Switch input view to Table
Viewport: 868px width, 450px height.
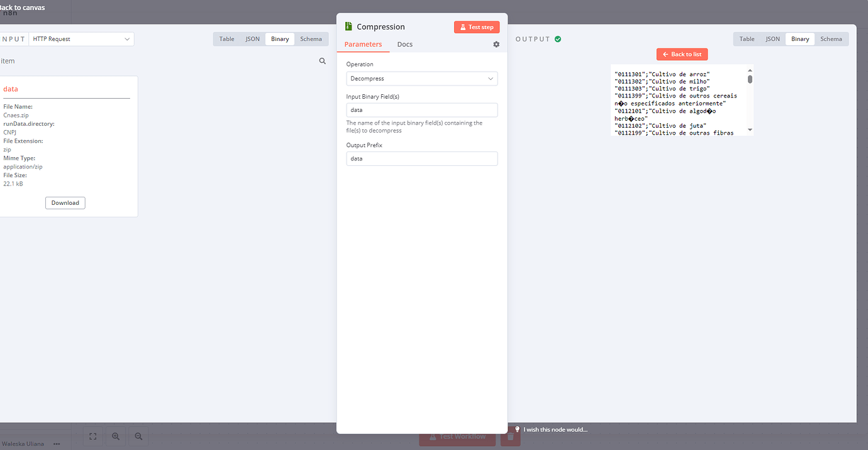click(x=227, y=39)
